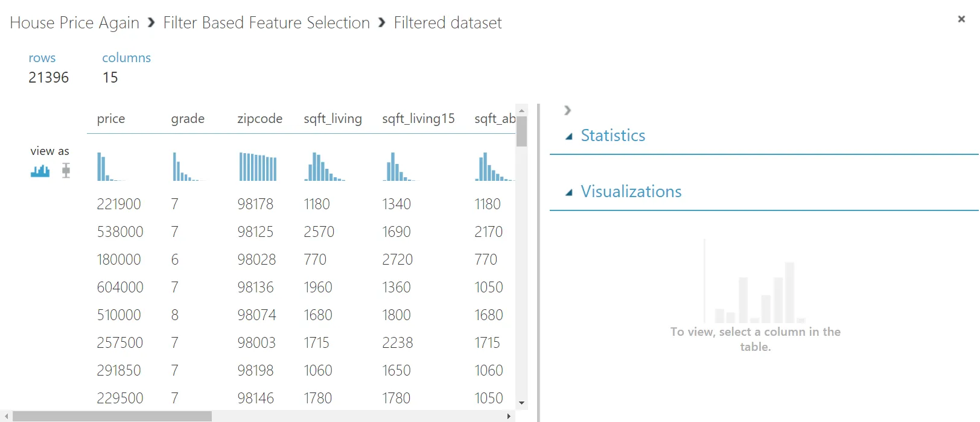Click the vertical scrollbar down arrow

click(522, 403)
